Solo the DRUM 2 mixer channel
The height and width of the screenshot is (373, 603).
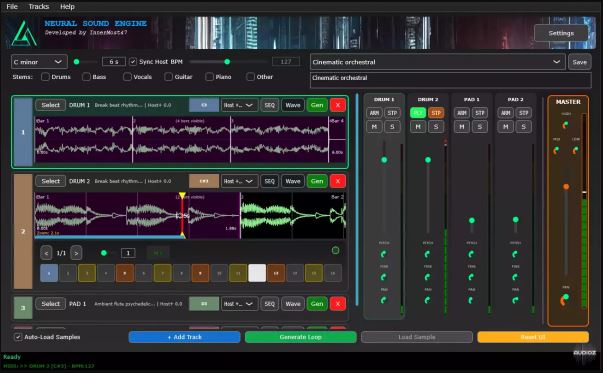pyautogui.click(x=436, y=127)
